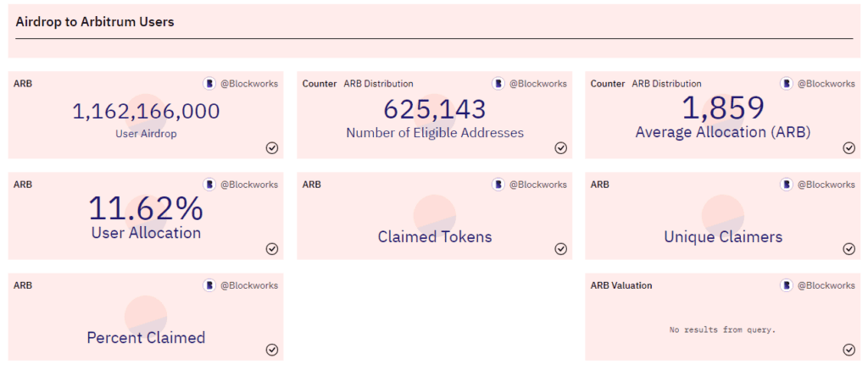Image resolution: width=868 pixels, height=370 pixels.
Task: Click checkmark icon on User Allocation card
Action: 272,249
